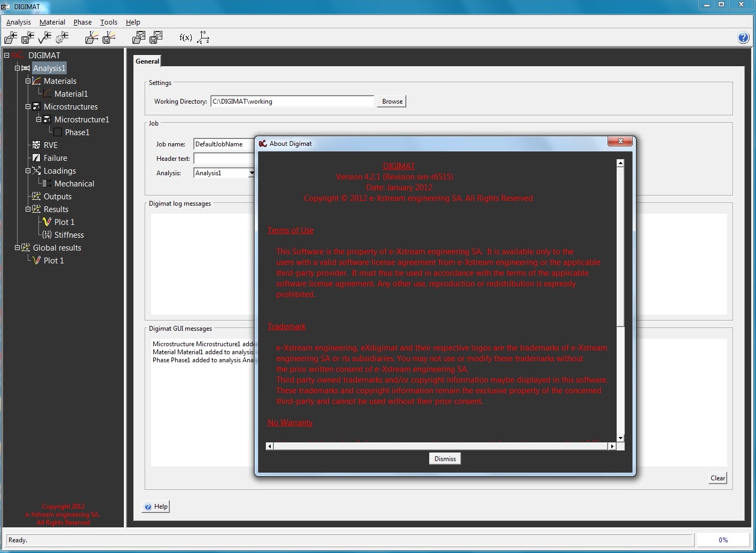Select Failure tree item
This screenshot has height=553, width=756.
[56, 158]
